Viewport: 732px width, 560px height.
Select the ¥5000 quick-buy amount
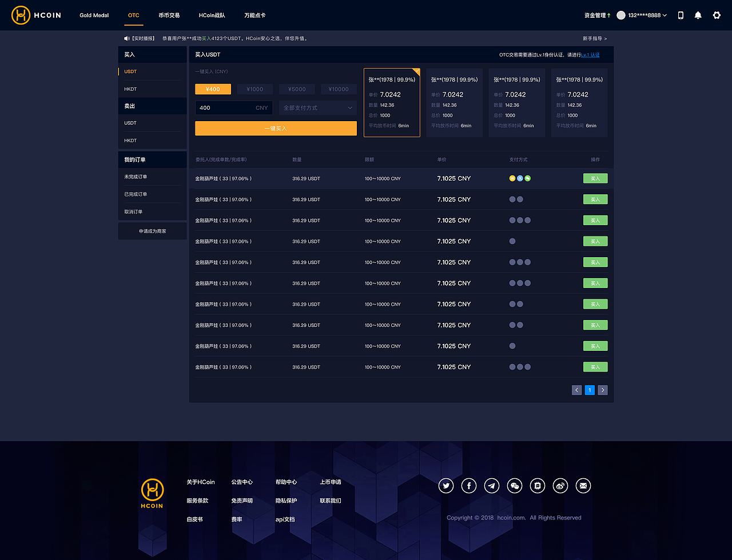(296, 89)
